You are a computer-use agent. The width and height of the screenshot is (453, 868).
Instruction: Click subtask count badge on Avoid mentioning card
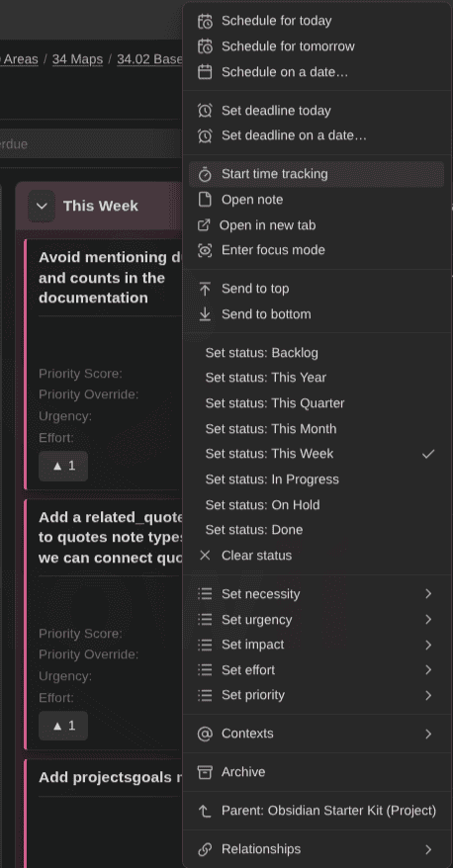coord(63,466)
